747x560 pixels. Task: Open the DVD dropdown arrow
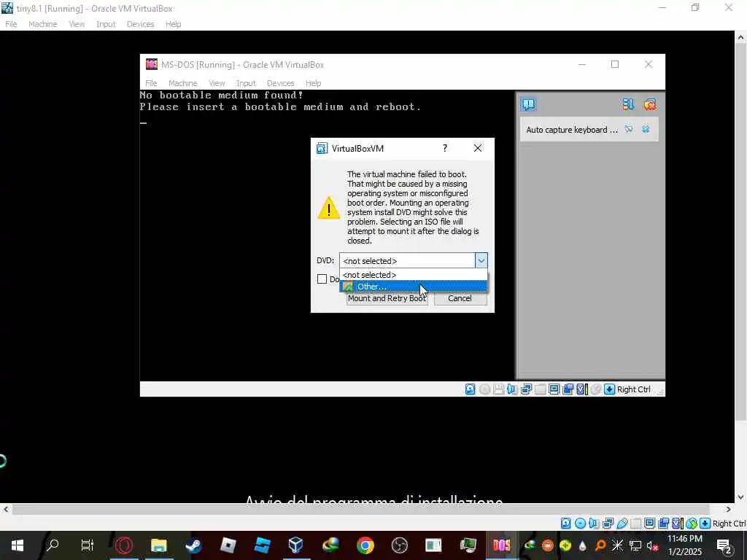pos(481,260)
